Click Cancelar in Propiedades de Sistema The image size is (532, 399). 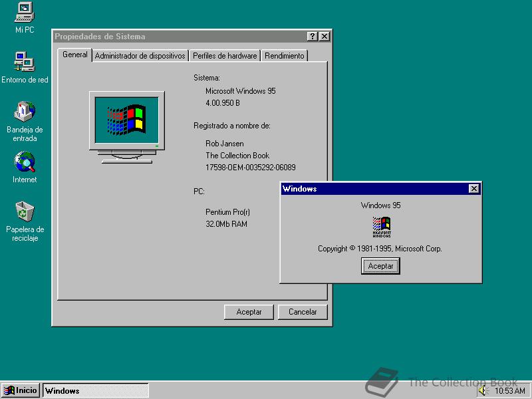(x=303, y=312)
